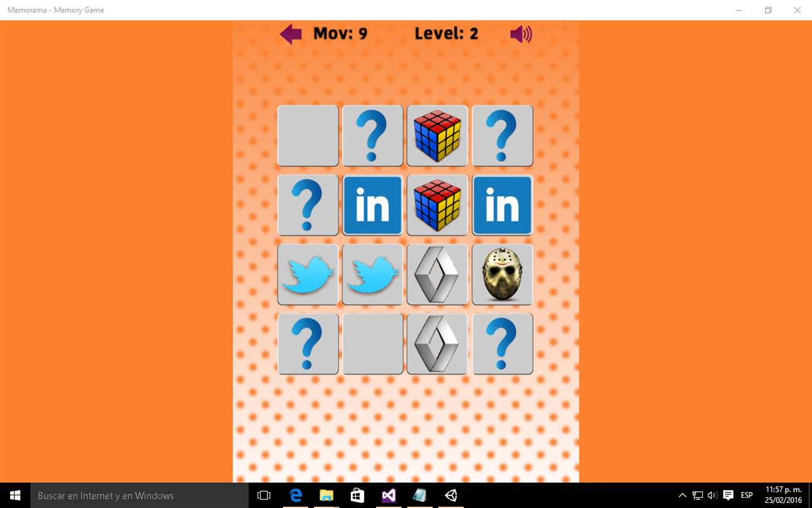812x508 pixels.
Task: Choose Renault logo card in the bottom row
Action: click(x=437, y=344)
